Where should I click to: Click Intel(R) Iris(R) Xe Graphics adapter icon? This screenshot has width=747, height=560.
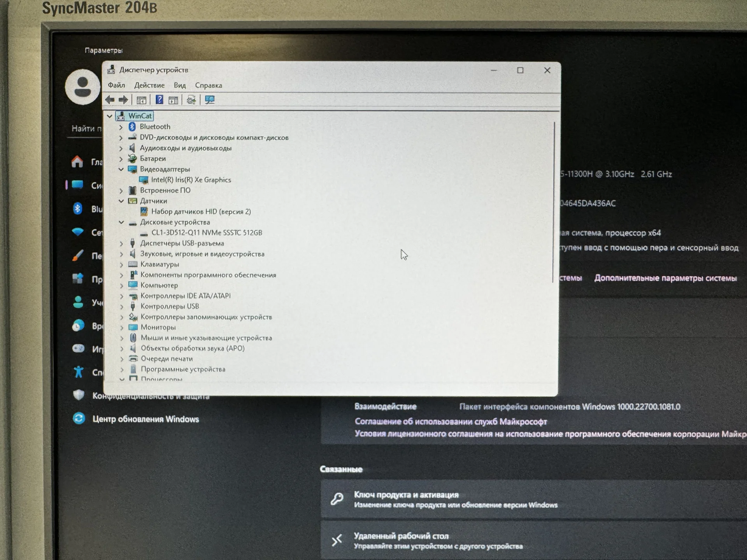[144, 180]
